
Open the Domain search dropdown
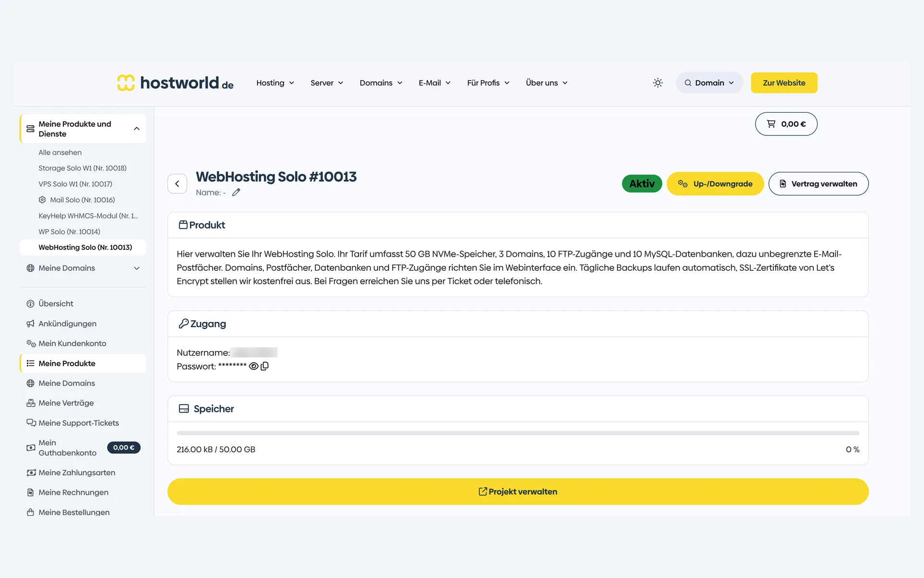click(709, 83)
